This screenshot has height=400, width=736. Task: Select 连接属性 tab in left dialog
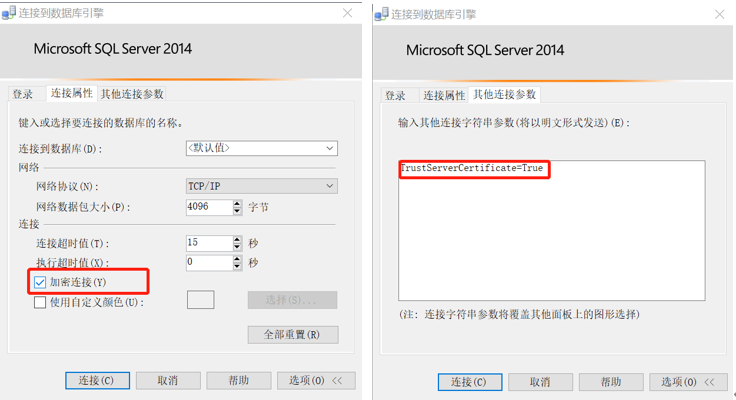coord(71,93)
